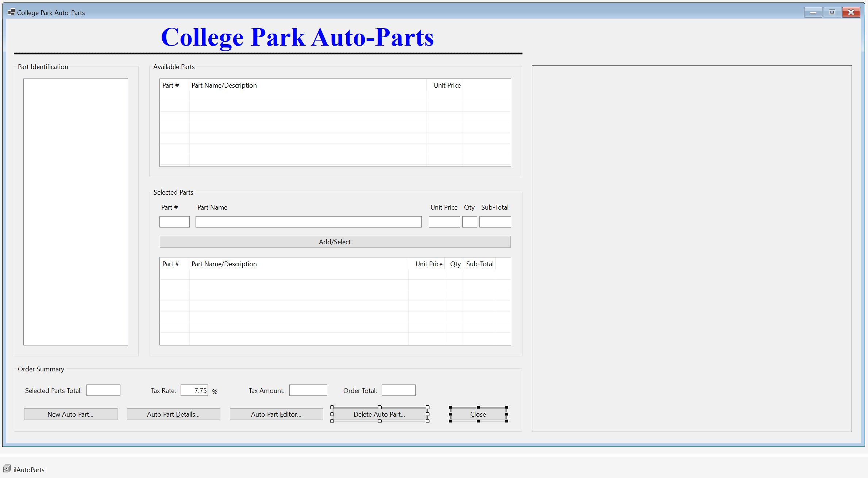Close window with the red X button
This screenshot has height=478, width=868.
pos(851,12)
